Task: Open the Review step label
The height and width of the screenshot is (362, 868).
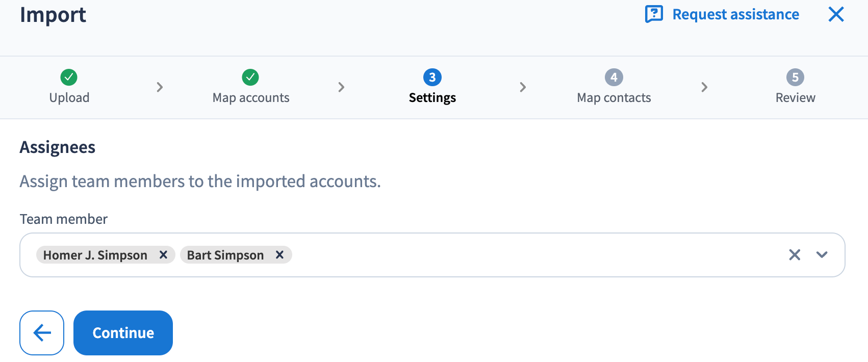Action: coord(795,98)
